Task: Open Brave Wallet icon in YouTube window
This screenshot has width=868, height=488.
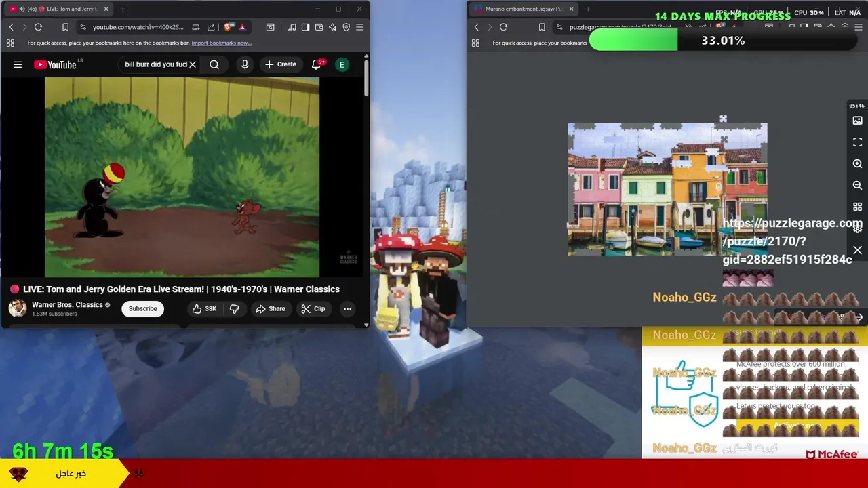Action: [319, 27]
